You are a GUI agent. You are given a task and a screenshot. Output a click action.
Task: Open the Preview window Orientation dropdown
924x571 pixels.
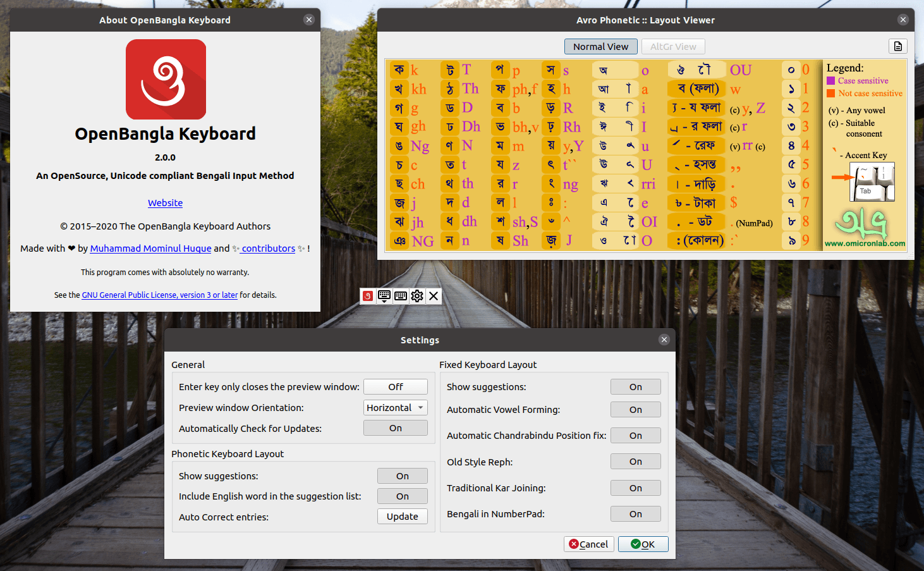(395, 407)
